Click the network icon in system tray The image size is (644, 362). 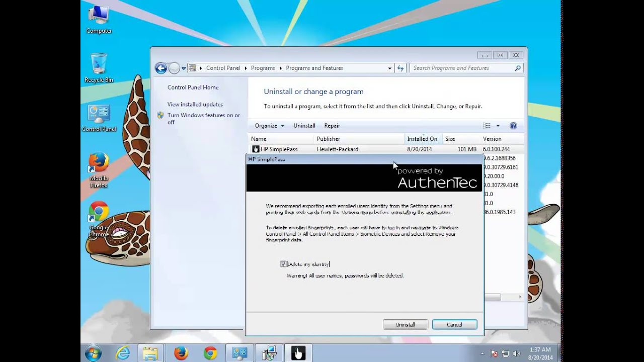pos(505,353)
